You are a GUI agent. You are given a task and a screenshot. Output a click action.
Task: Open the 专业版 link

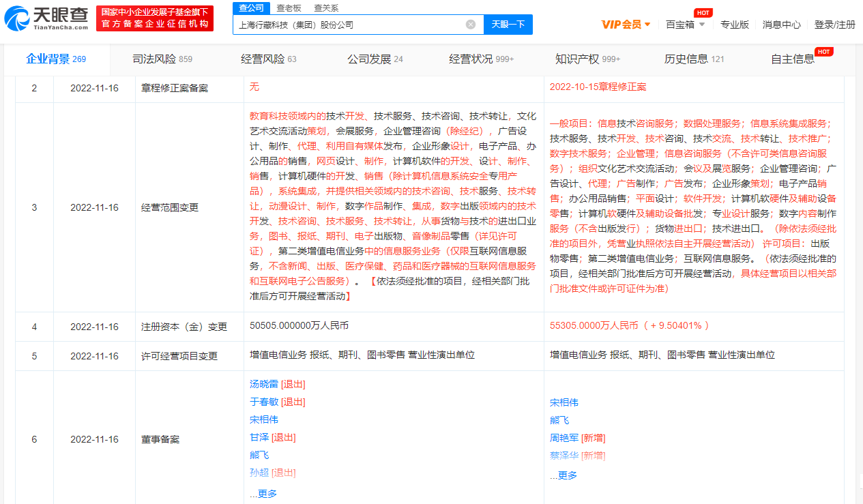point(735,25)
